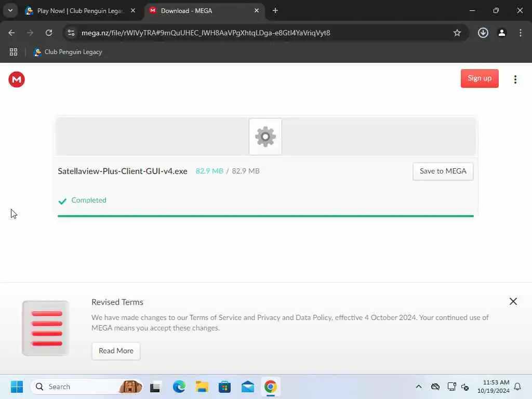Open the clock and date panel
This screenshot has width=532, height=399.
pyautogui.click(x=494, y=387)
